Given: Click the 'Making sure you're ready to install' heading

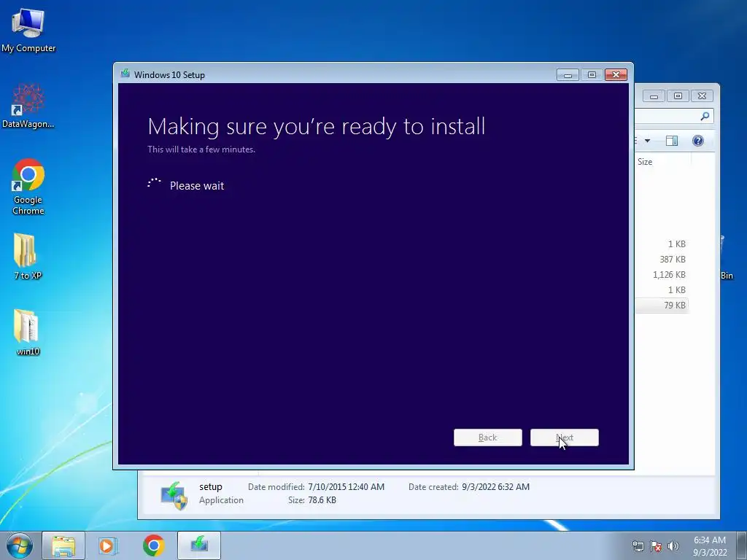Looking at the screenshot, I should (317, 127).
